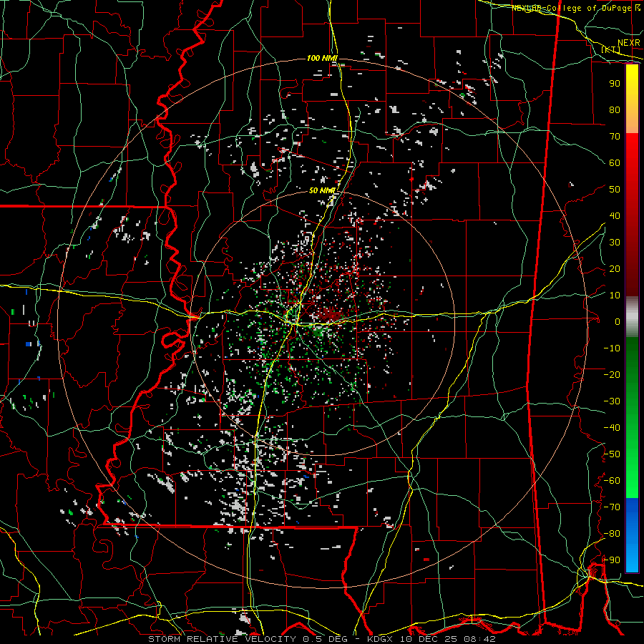The height and width of the screenshot is (644, 644).
Task: Click the positive 70 scale value
Action: click(x=615, y=137)
